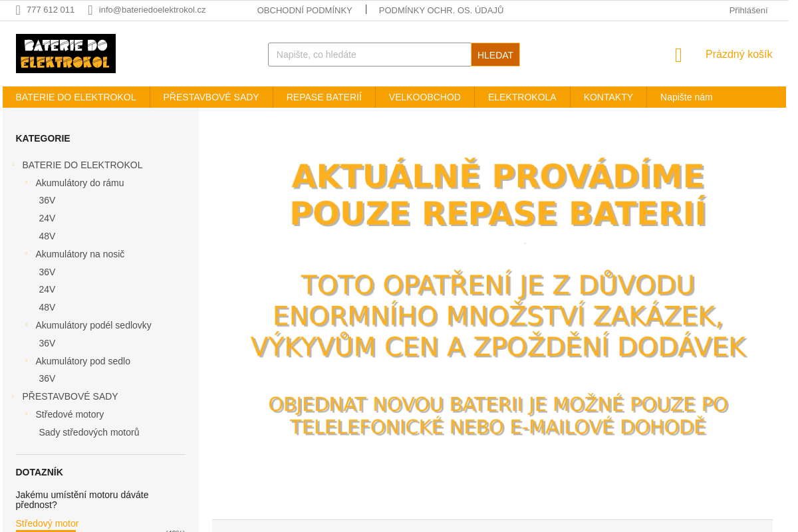The height and width of the screenshot is (532, 798).
Task: Open the VELKOOBCHOD menu item
Action: tap(424, 97)
